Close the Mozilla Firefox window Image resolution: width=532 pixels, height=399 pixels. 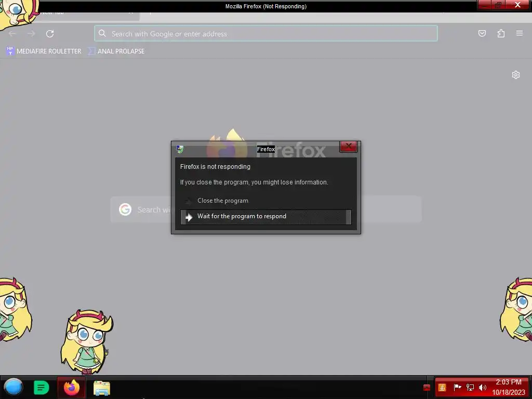click(x=518, y=5)
